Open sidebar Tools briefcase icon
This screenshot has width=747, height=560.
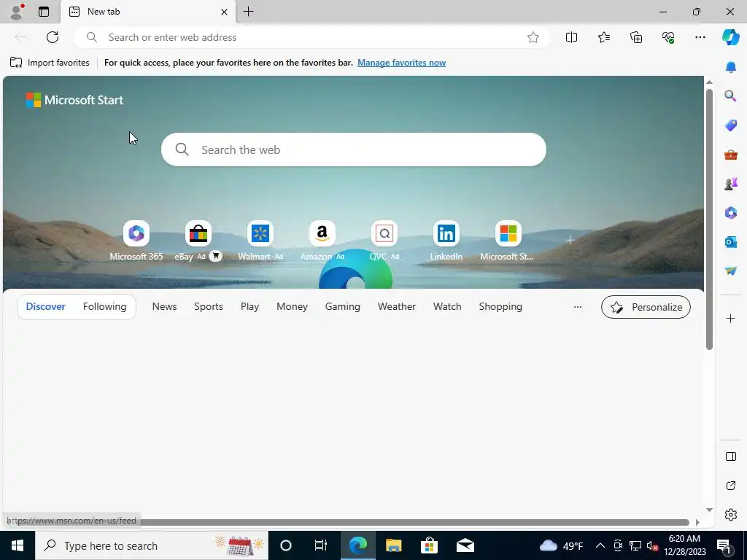tap(730, 155)
